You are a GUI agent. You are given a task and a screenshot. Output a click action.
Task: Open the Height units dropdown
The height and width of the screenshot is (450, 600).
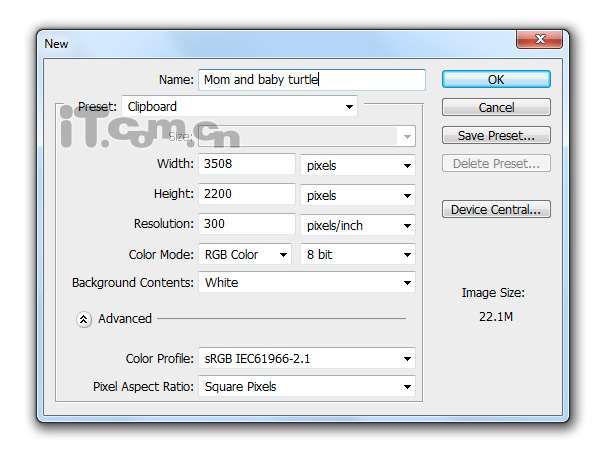tap(358, 196)
